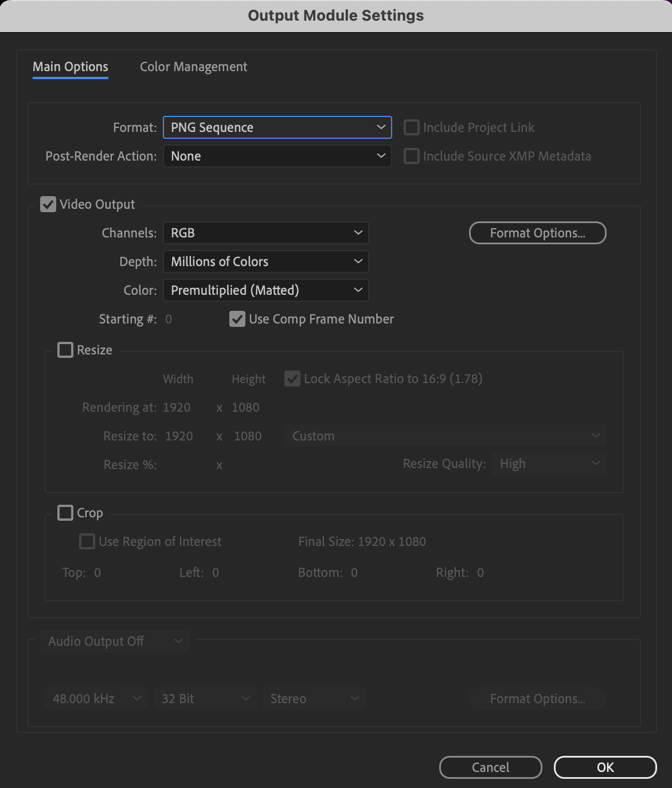Enable the Resize checkbox
This screenshot has width=672, height=788.
65,350
